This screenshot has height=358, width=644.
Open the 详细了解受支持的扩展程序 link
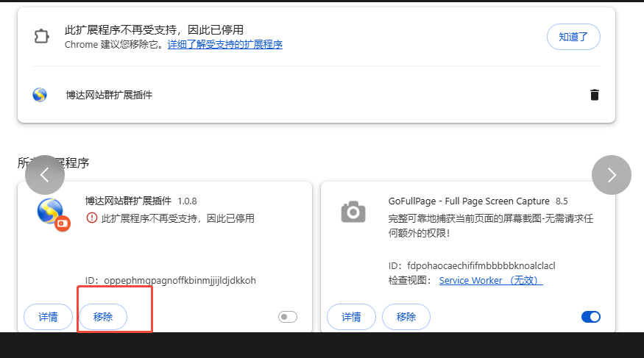pyautogui.click(x=225, y=44)
